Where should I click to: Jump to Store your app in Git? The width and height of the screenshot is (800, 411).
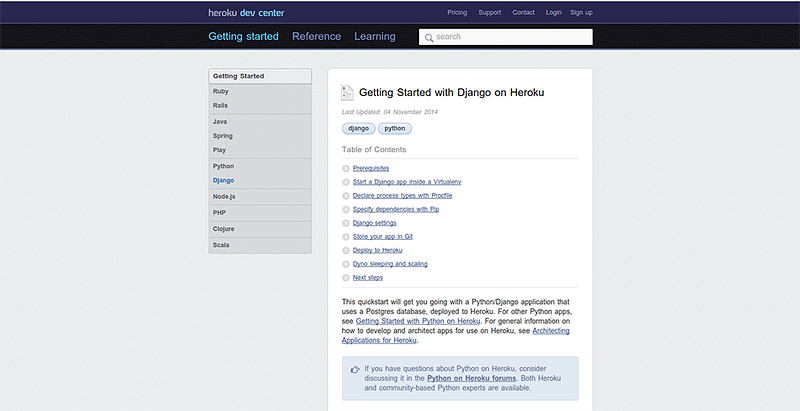point(383,237)
